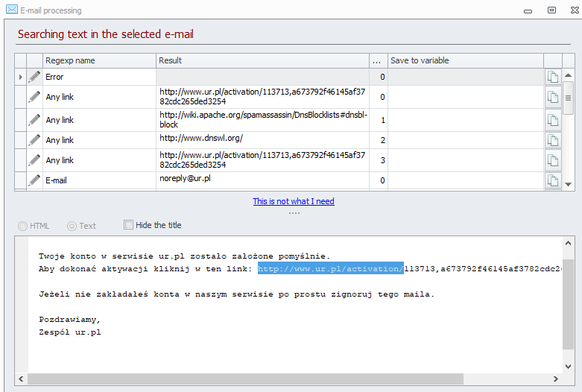Click the e-mail body left scroll arrow

(21, 379)
